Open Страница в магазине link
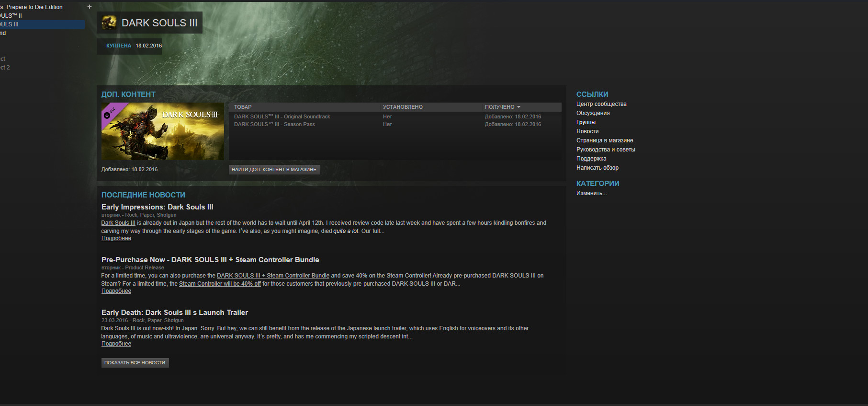The height and width of the screenshot is (406, 868). (605, 140)
